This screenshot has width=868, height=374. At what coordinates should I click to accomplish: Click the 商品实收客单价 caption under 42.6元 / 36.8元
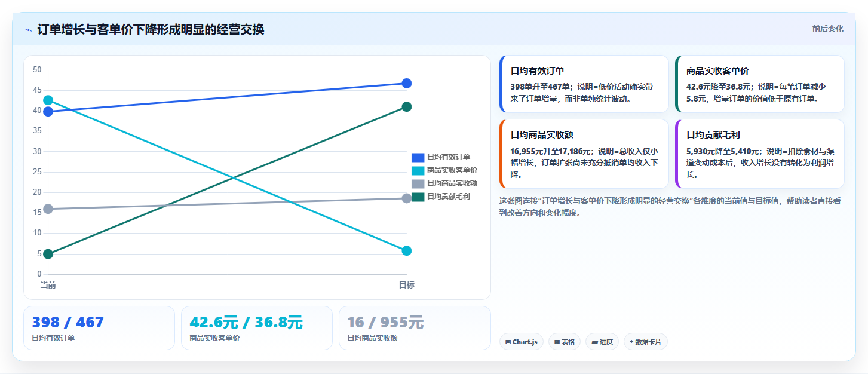point(214,338)
